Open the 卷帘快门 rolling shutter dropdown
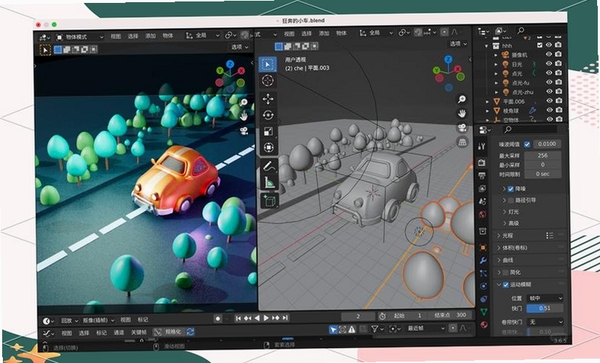The height and width of the screenshot is (363, 600). click(546, 322)
